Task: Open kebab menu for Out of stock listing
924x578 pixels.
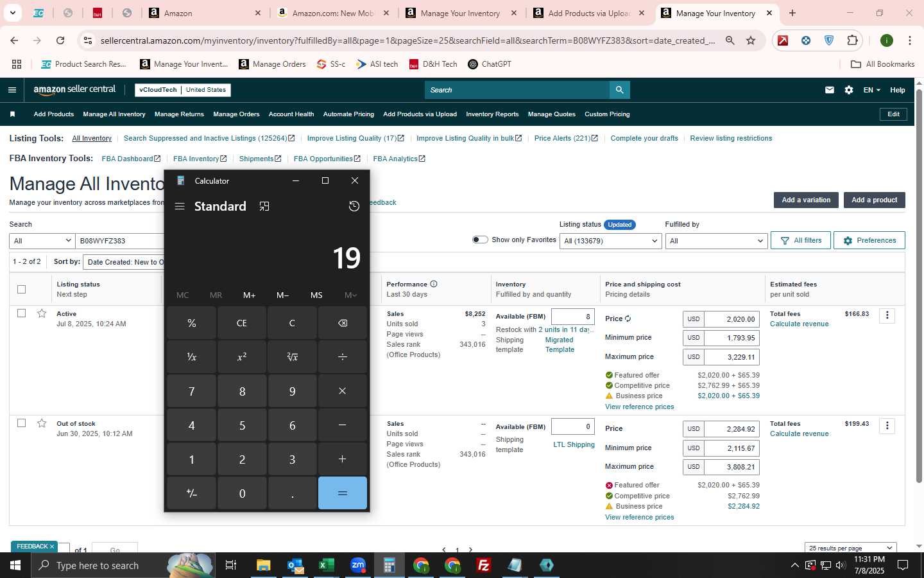Action: coord(887,425)
